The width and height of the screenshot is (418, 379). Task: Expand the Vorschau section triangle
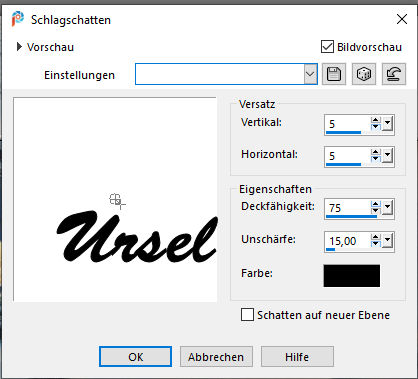tap(19, 47)
